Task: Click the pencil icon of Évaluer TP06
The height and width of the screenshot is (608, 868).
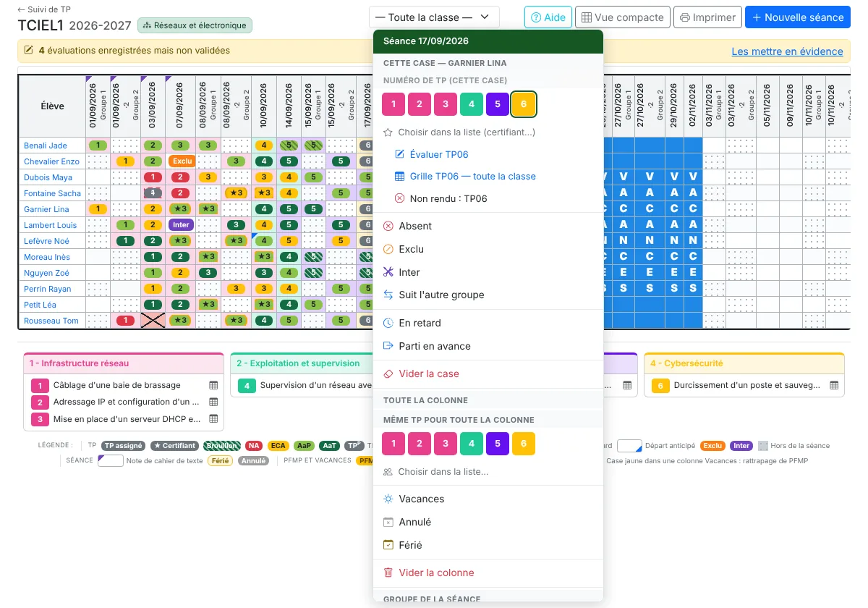Action: click(399, 154)
